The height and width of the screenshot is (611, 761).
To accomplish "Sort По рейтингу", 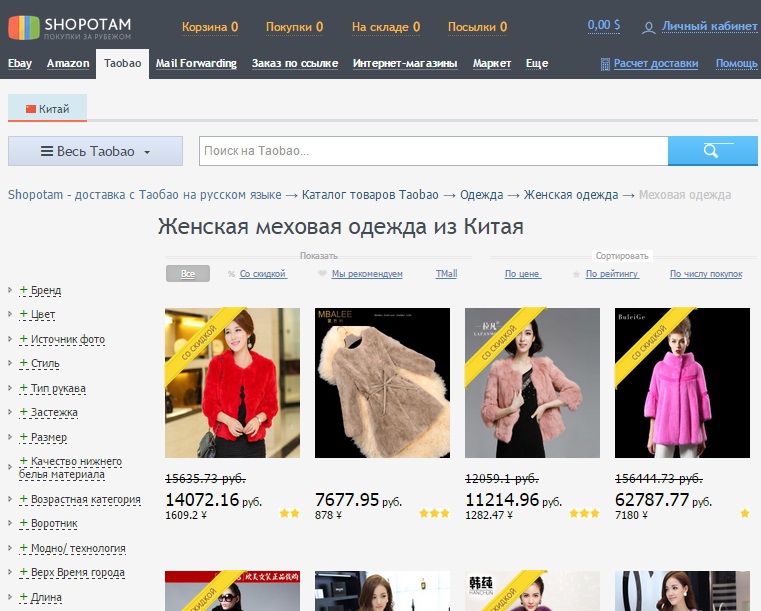I will pyautogui.click(x=612, y=274).
